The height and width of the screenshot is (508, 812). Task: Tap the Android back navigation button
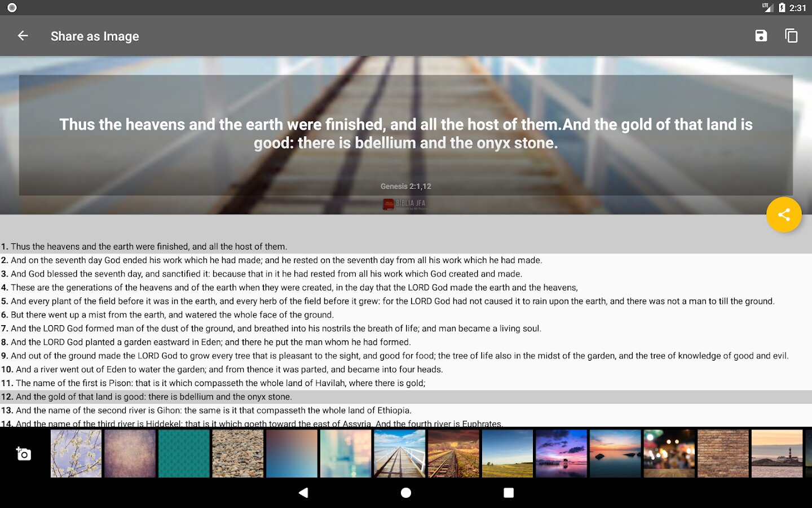click(x=303, y=493)
